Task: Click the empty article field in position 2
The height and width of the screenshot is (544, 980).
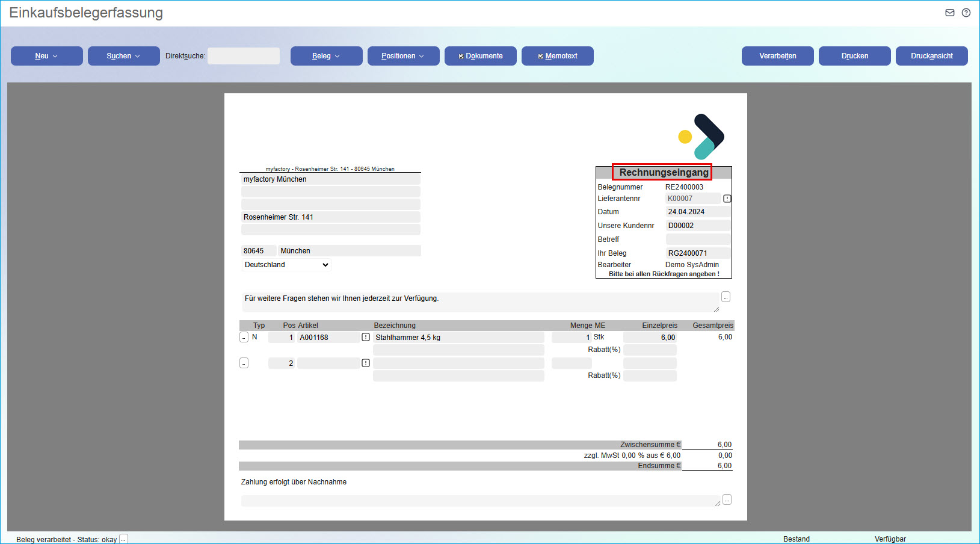Action: tap(328, 363)
